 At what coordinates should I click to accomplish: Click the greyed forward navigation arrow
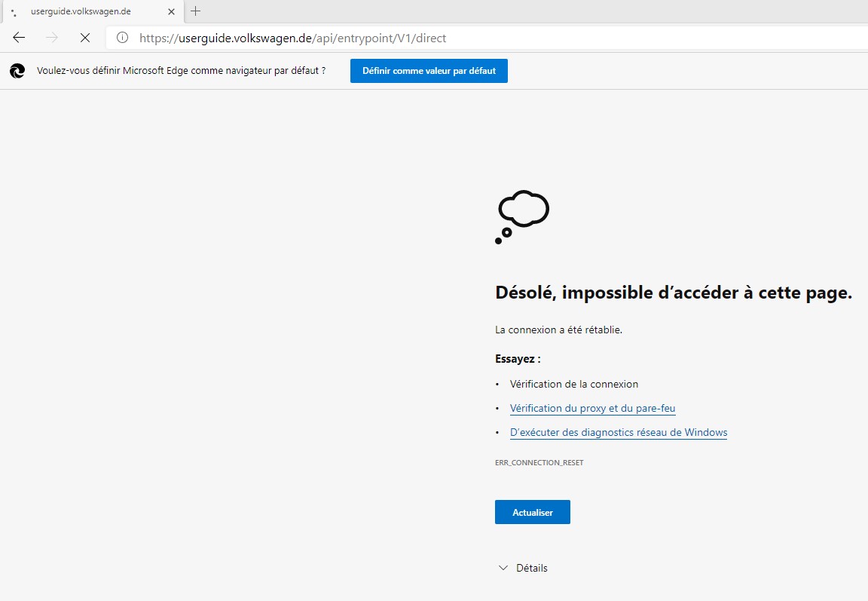52,38
